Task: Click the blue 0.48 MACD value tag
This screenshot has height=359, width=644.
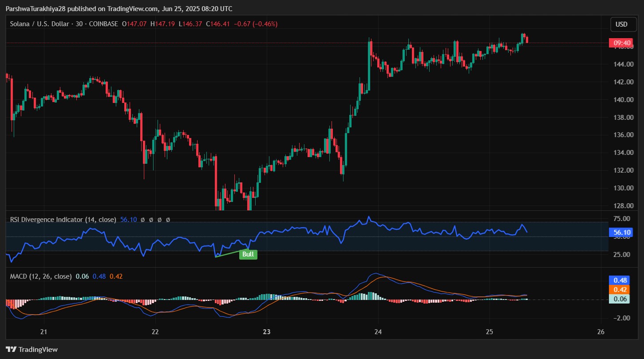Action: point(620,280)
